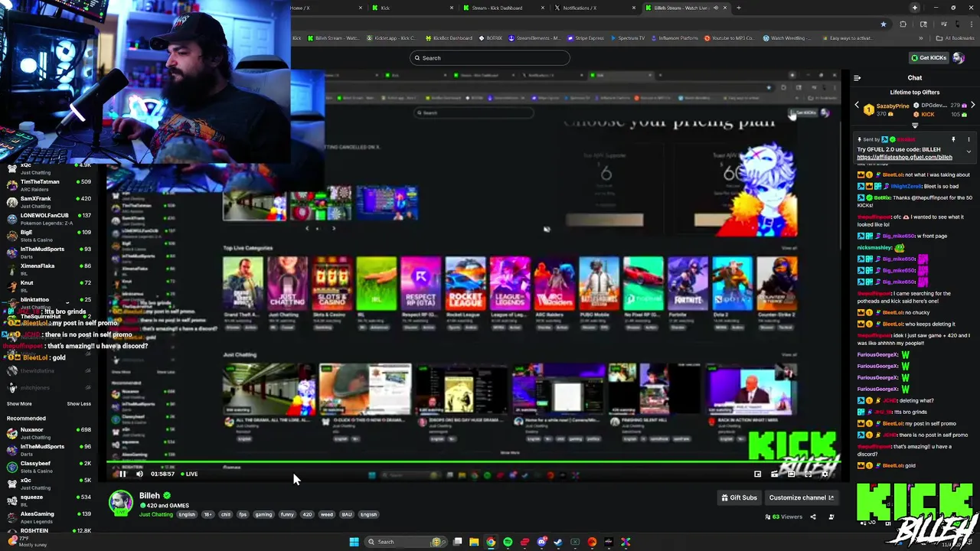
Task: Bookmark this page with the star
Action: (x=884, y=24)
